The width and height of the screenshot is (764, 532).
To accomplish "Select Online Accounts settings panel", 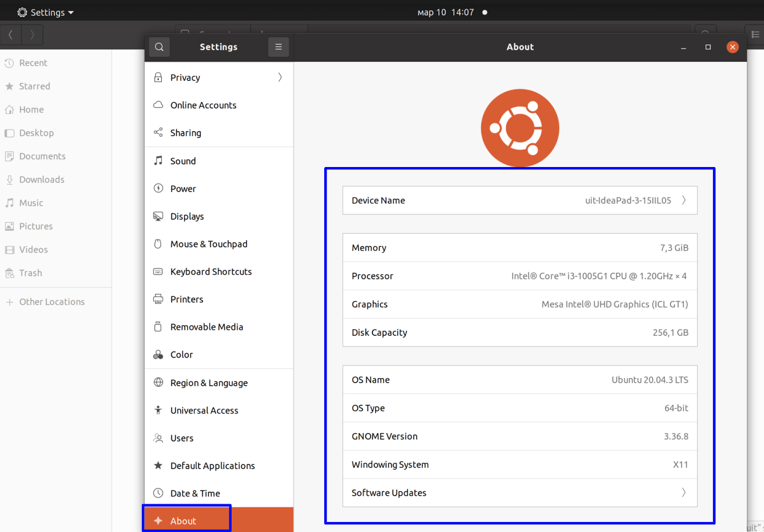I will [x=219, y=105].
